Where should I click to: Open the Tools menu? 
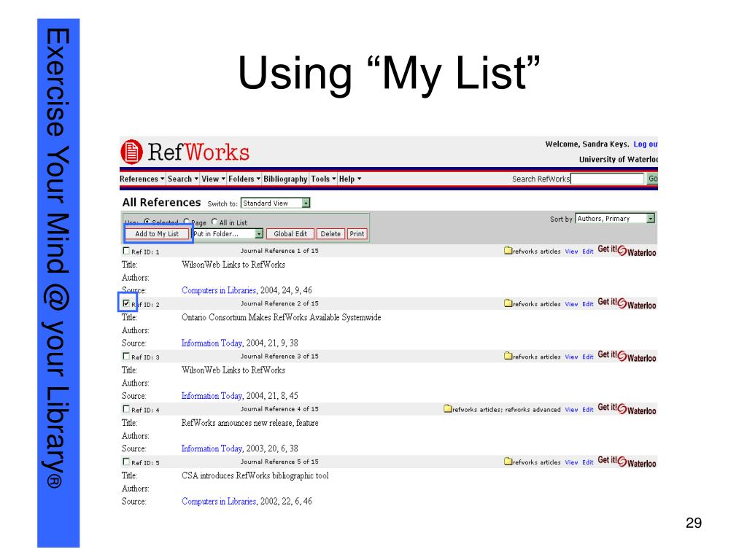pyautogui.click(x=323, y=179)
